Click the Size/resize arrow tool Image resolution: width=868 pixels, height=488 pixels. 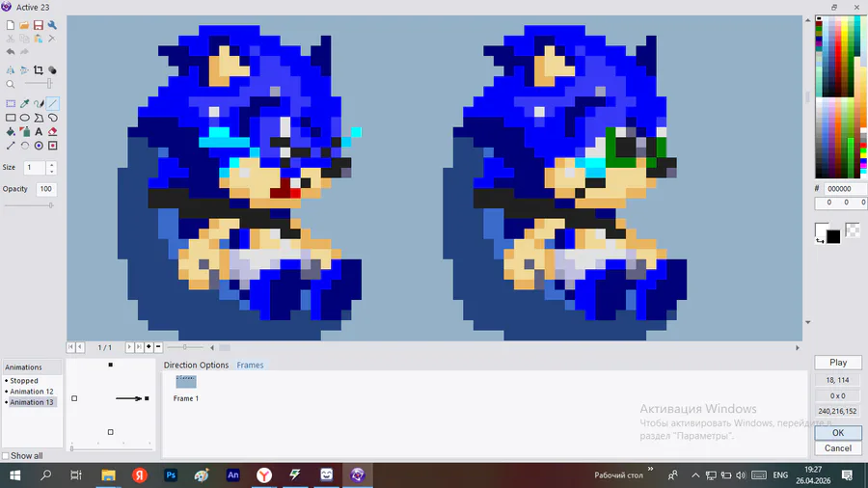point(11,146)
